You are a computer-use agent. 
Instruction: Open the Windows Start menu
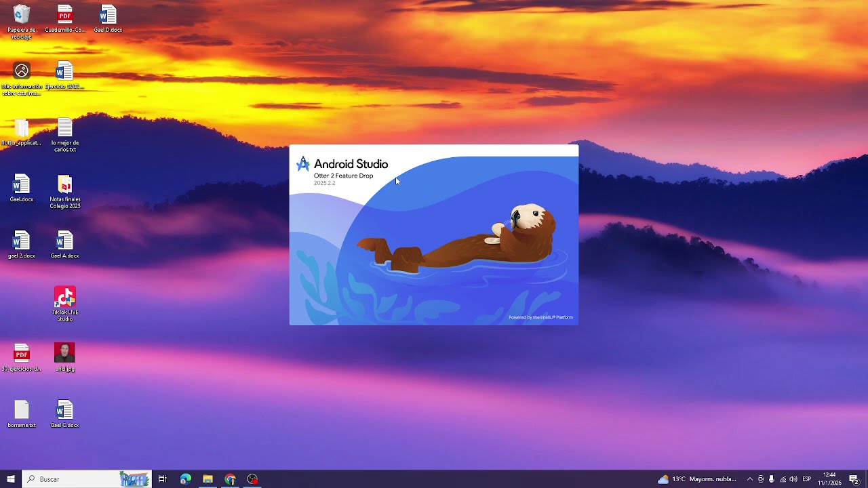[11, 479]
